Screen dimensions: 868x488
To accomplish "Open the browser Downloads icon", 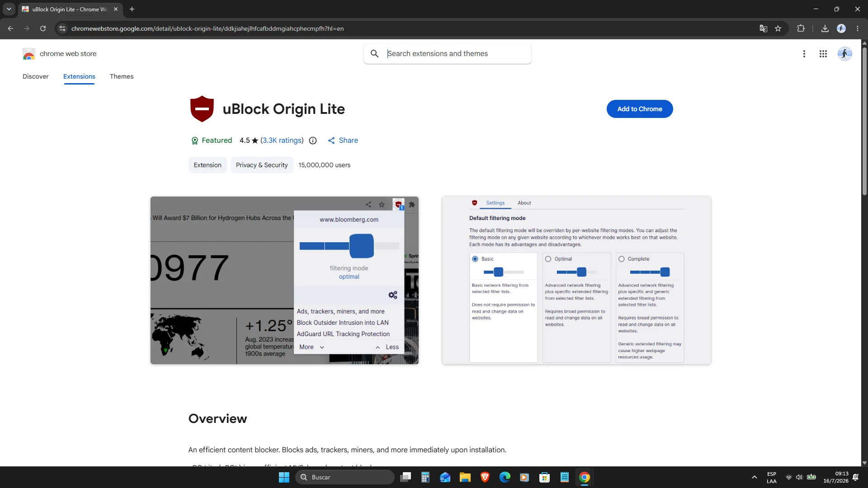I will [x=825, y=28].
